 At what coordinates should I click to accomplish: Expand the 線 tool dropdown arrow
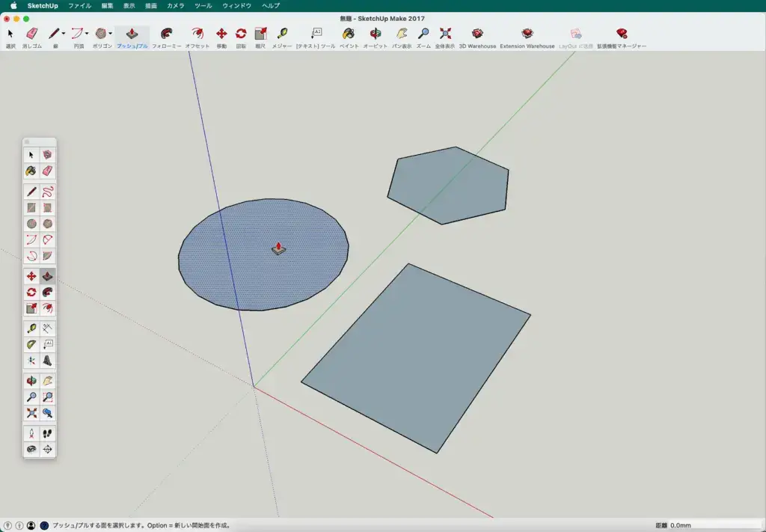coord(64,33)
